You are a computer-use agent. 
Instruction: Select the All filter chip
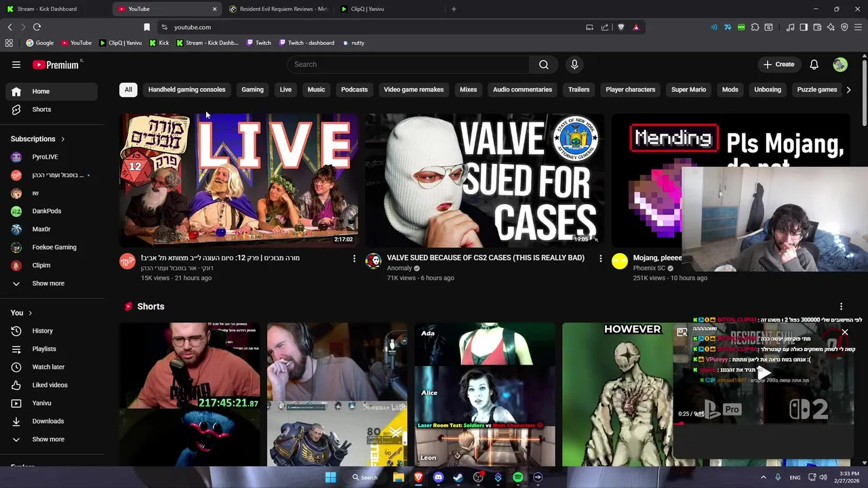[x=128, y=89]
